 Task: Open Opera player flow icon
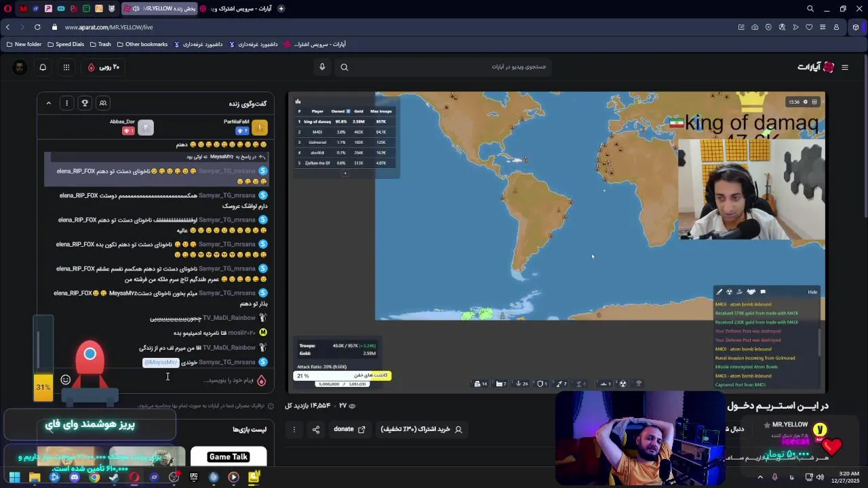795,27
